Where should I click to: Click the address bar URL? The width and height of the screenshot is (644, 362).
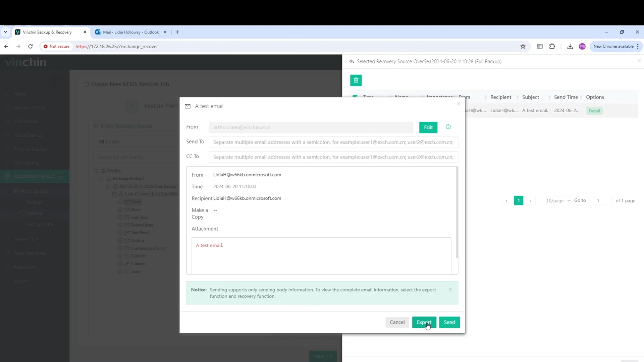tap(117, 47)
